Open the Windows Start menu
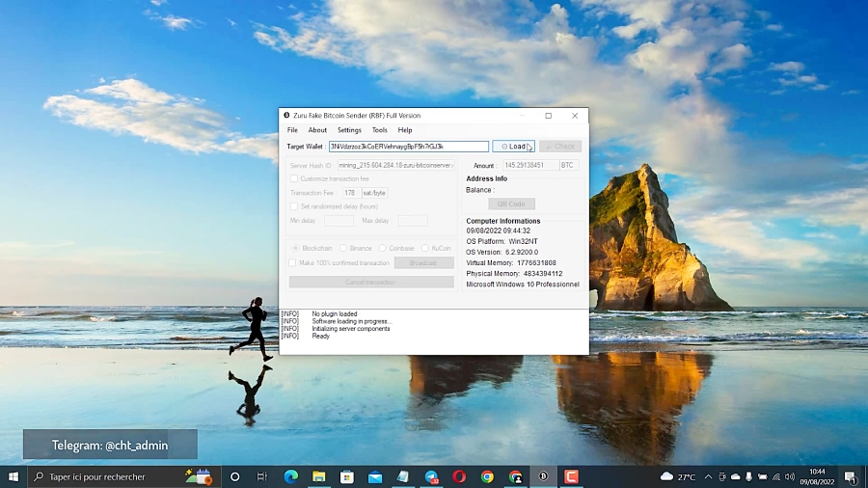Screen dimensions: 868x488 [x=14, y=476]
